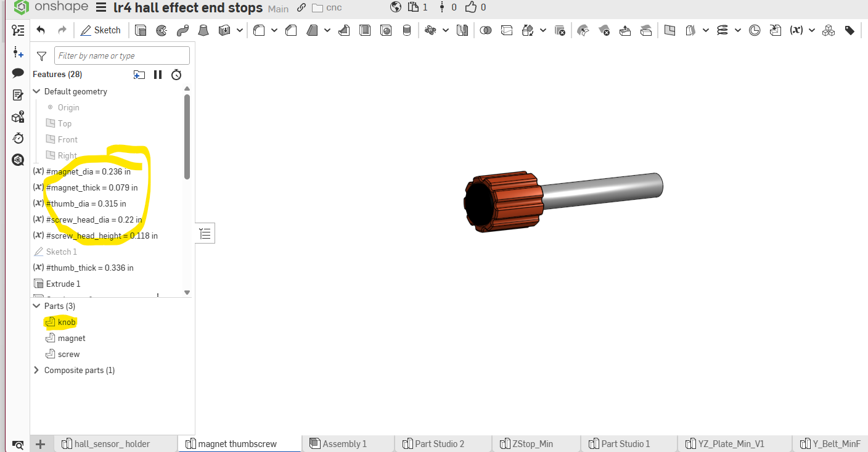
Task: Click the Filter by name or type field
Action: 121,55
